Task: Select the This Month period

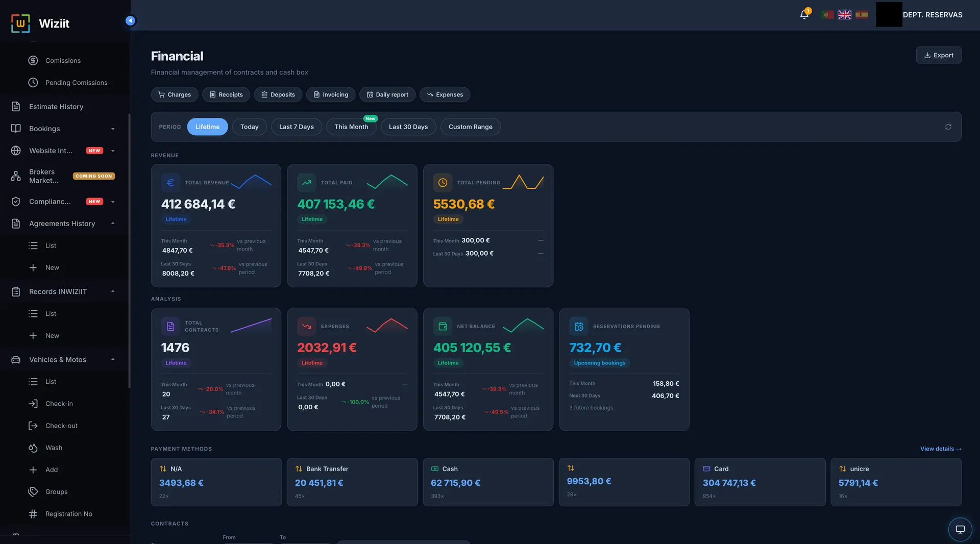Action: point(351,127)
